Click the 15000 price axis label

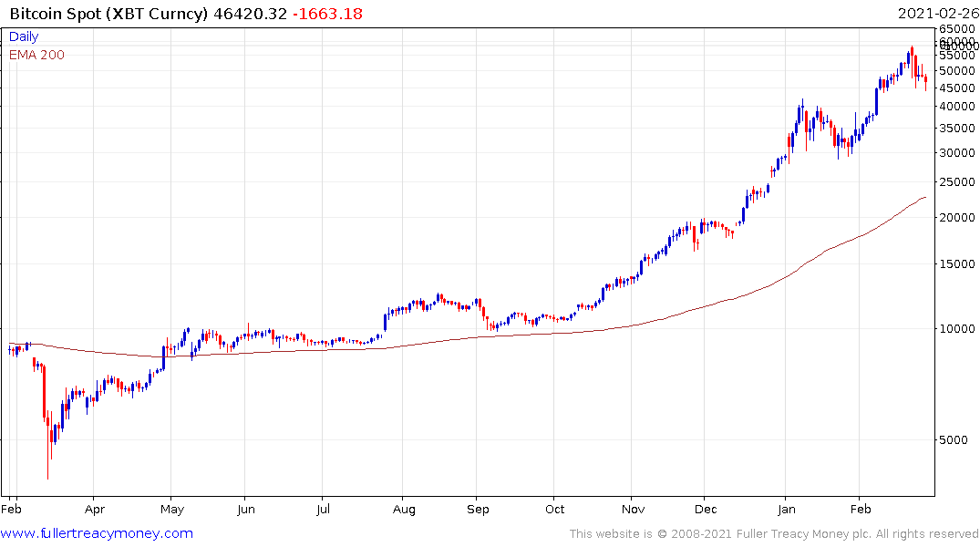click(957, 263)
